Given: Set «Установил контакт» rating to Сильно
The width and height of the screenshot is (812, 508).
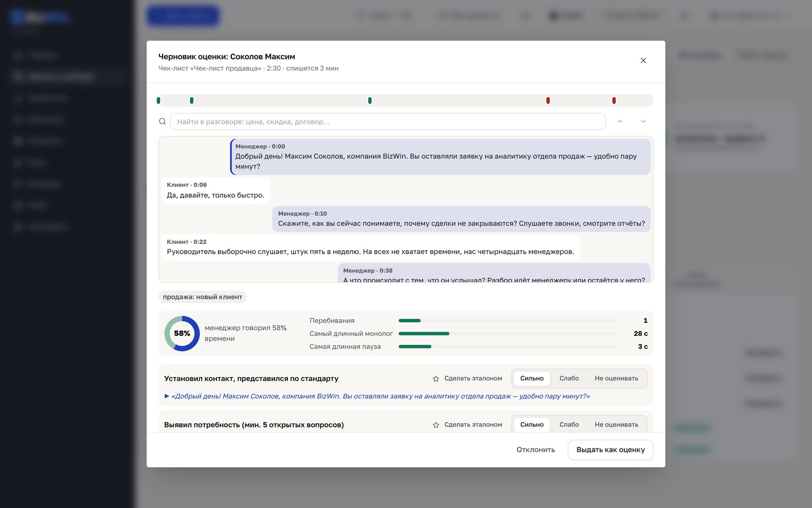Looking at the screenshot, I should click(x=532, y=378).
